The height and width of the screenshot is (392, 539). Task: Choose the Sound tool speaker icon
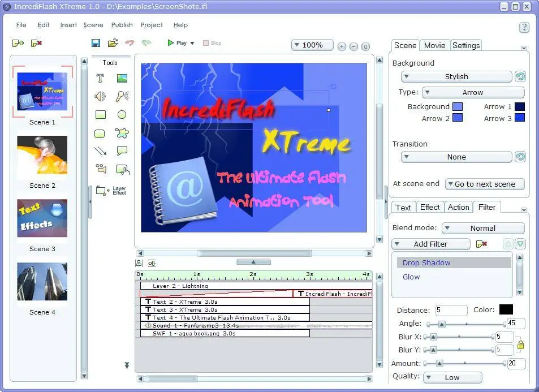pyautogui.click(x=100, y=96)
